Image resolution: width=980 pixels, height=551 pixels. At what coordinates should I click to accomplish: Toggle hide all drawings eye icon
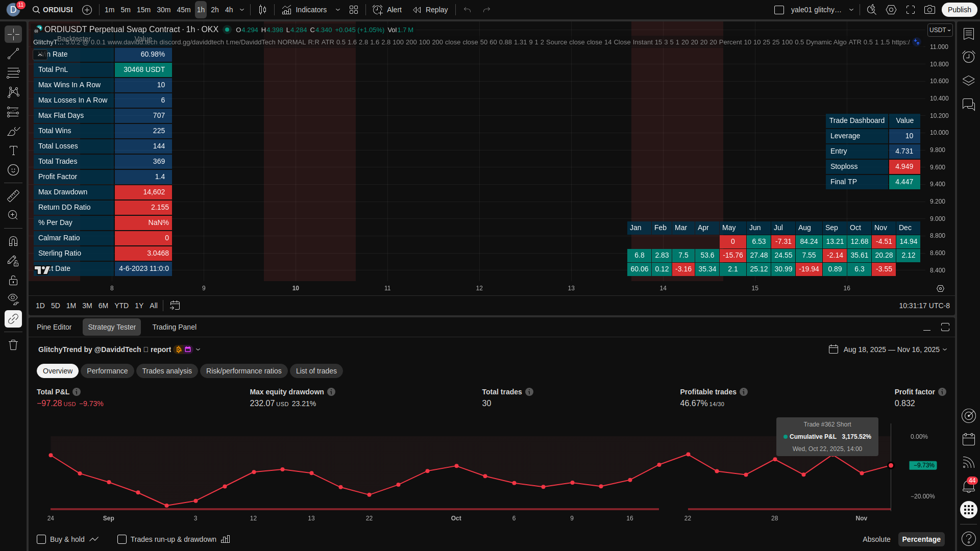click(13, 298)
